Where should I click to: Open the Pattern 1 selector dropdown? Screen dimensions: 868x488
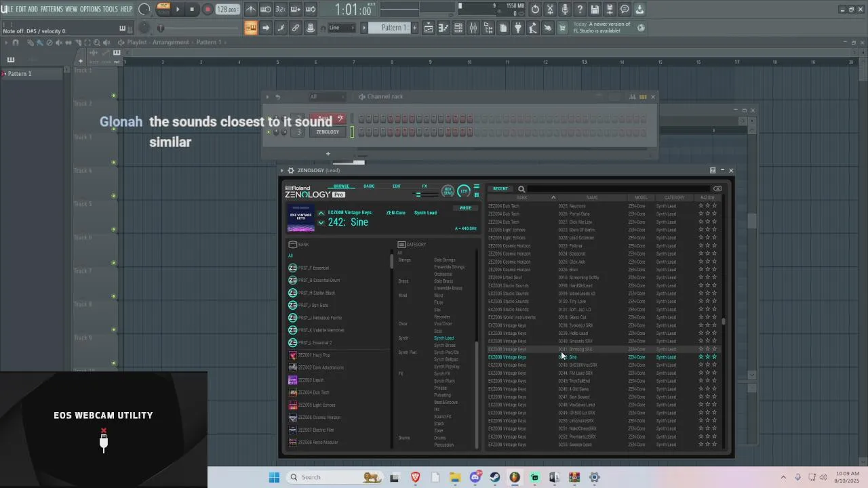point(392,28)
